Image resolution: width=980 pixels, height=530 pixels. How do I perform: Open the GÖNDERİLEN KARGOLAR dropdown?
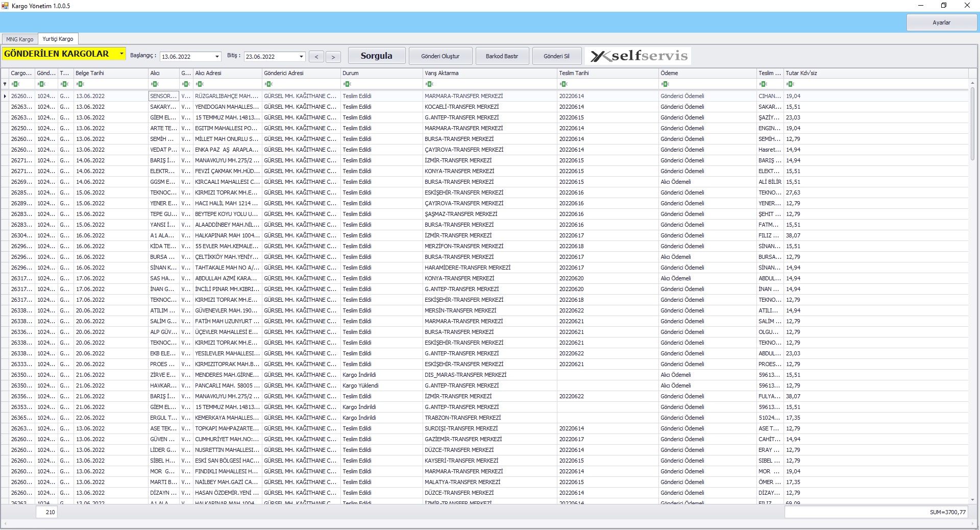121,54
